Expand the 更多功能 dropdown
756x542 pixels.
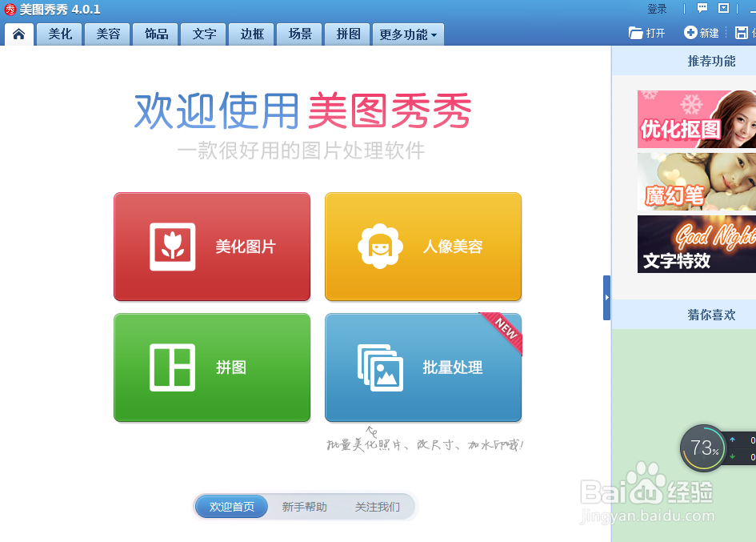(x=408, y=34)
